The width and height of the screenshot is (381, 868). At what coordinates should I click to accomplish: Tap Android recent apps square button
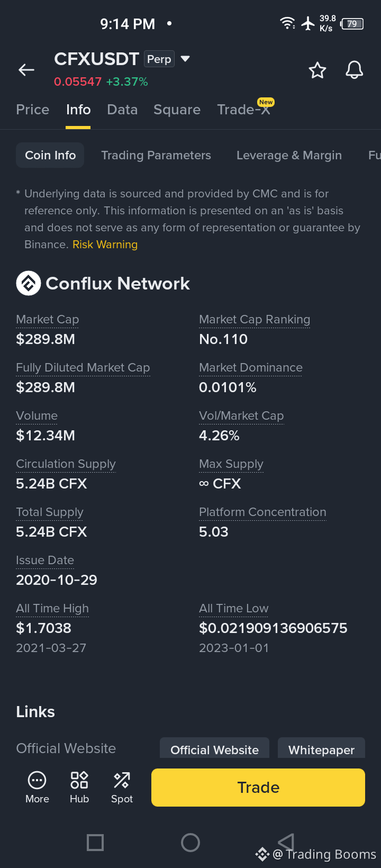click(95, 842)
